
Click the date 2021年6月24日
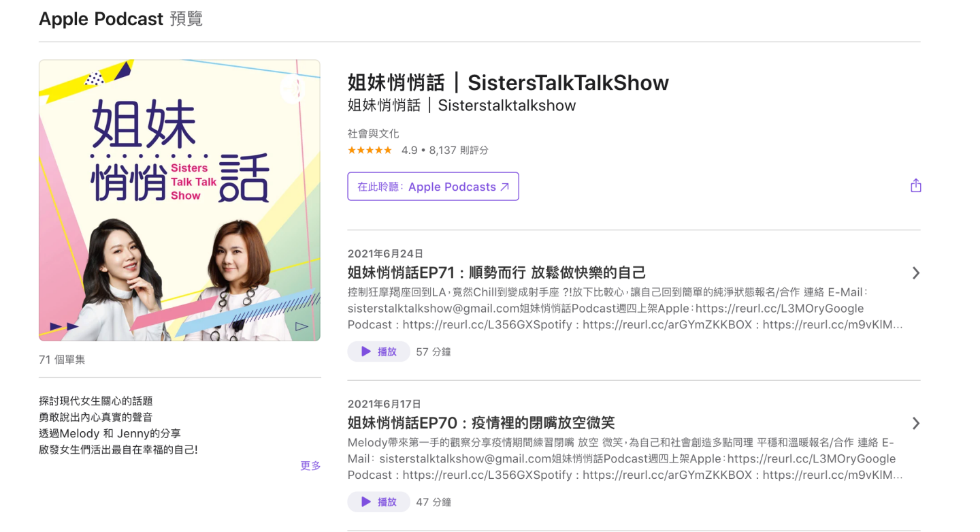click(385, 253)
